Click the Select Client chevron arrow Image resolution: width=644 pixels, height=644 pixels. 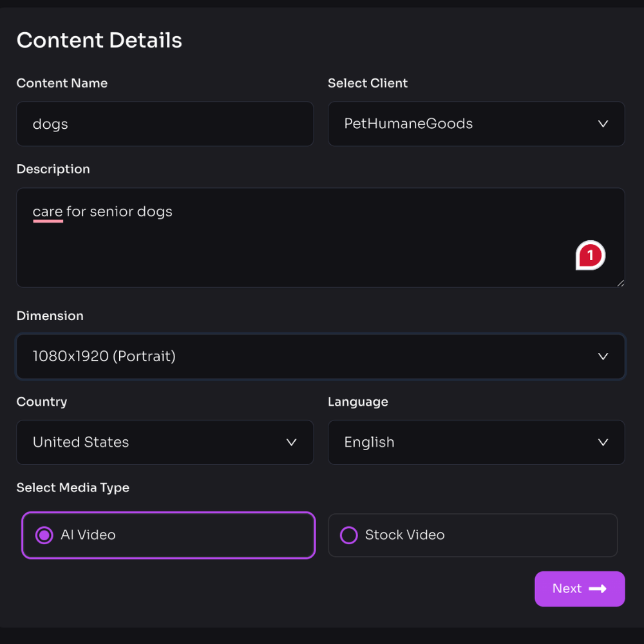(x=603, y=124)
